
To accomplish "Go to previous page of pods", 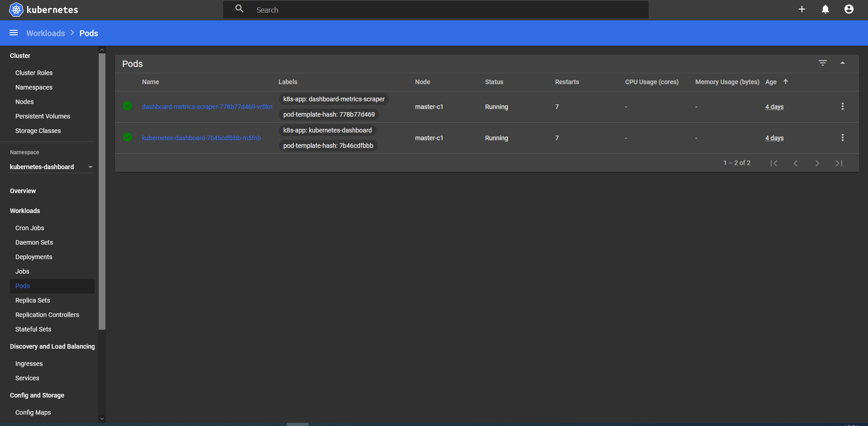I will (795, 163).
